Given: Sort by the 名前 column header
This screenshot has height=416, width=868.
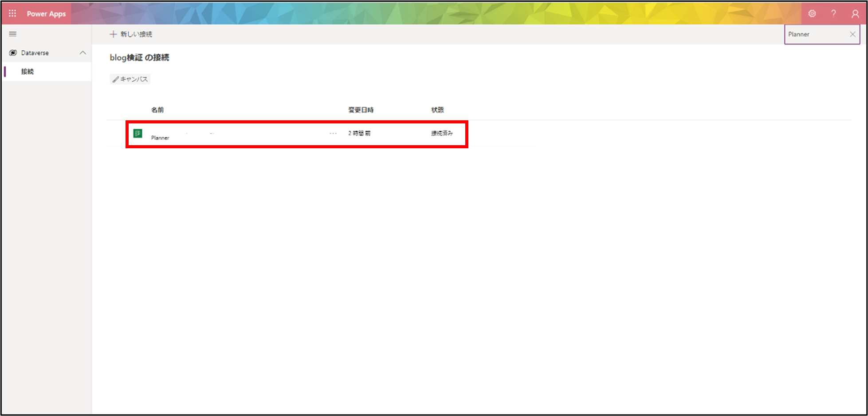Looking at the screenshot, I should pos(157,110).
